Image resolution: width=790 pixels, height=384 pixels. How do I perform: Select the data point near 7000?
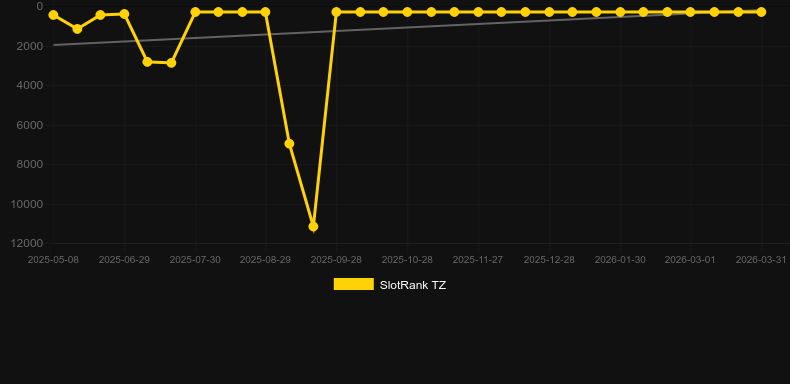289,144
